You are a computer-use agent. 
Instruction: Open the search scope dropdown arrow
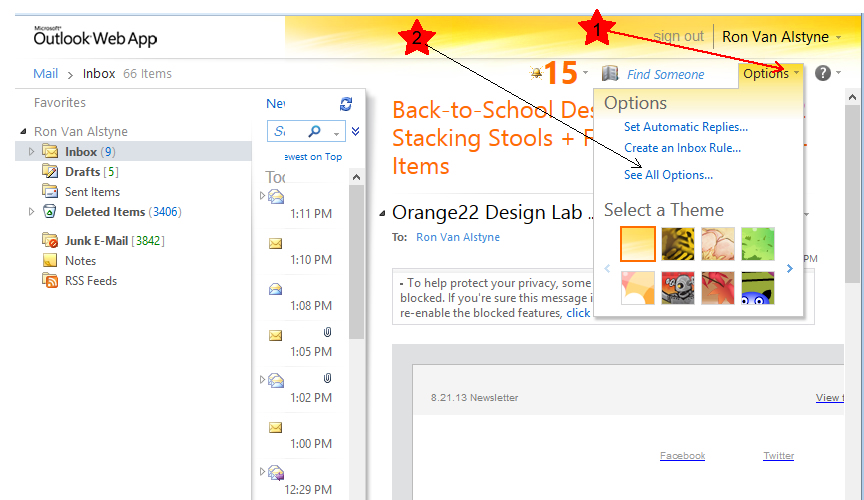pyautogui.click(x=336, y=133)
